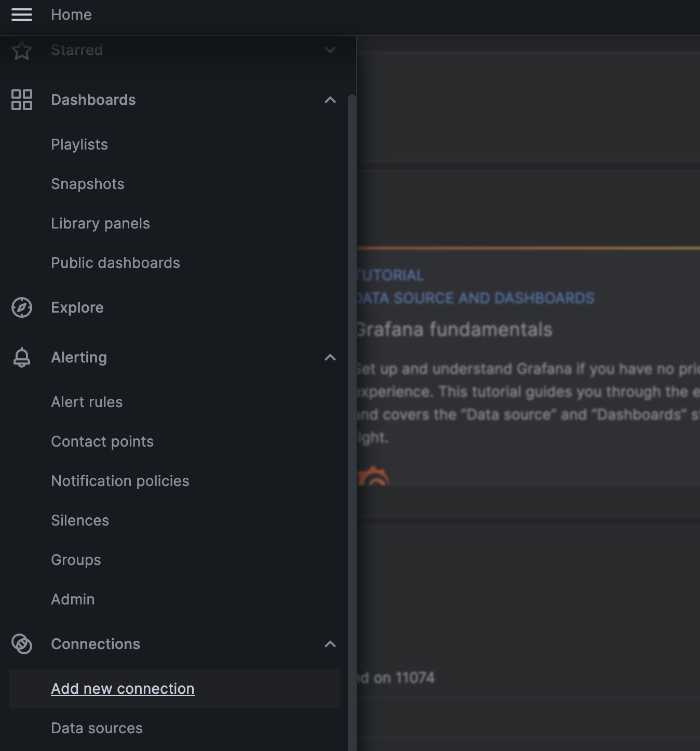This screenshot has width=700, height=751.
Task: Open Notification policies
Action: pyautogui.click(x=120, y=481)
